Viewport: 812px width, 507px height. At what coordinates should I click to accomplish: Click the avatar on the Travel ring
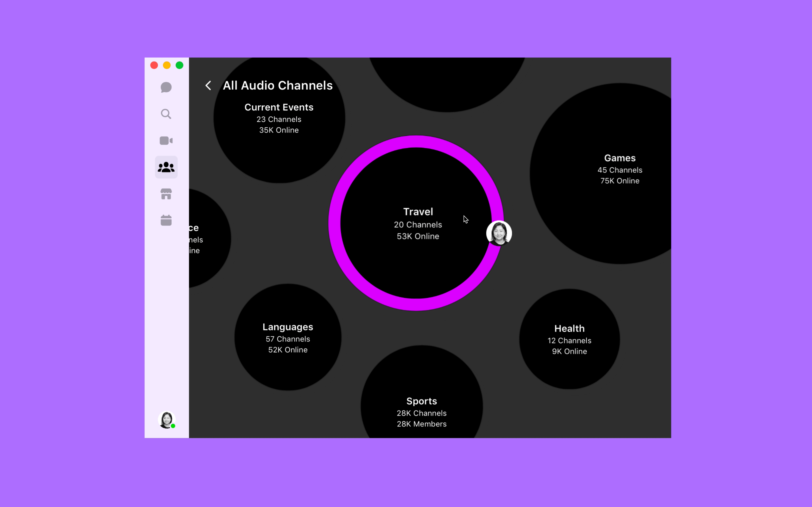click(499, 233)
